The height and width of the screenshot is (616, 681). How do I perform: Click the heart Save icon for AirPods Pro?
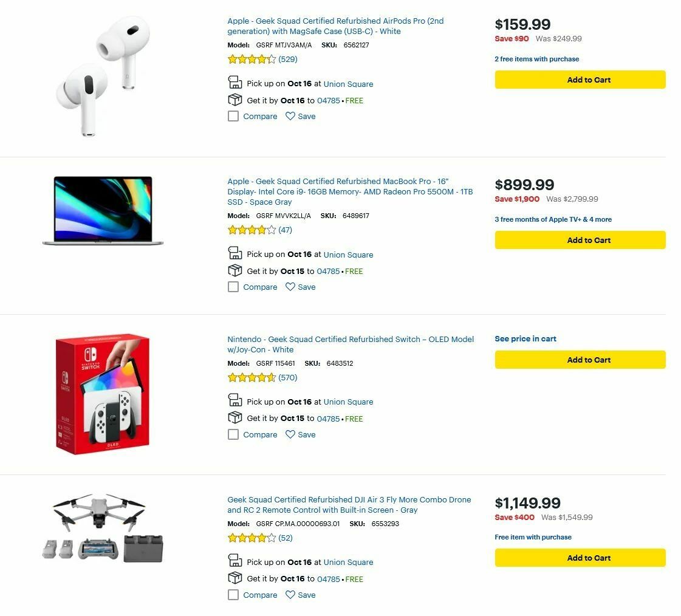[x=289, y=116]
